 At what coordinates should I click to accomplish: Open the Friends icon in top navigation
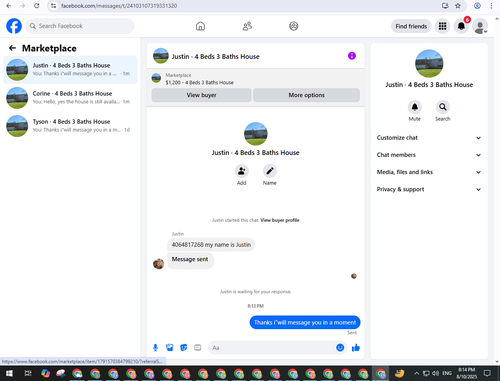pos(247,26)
